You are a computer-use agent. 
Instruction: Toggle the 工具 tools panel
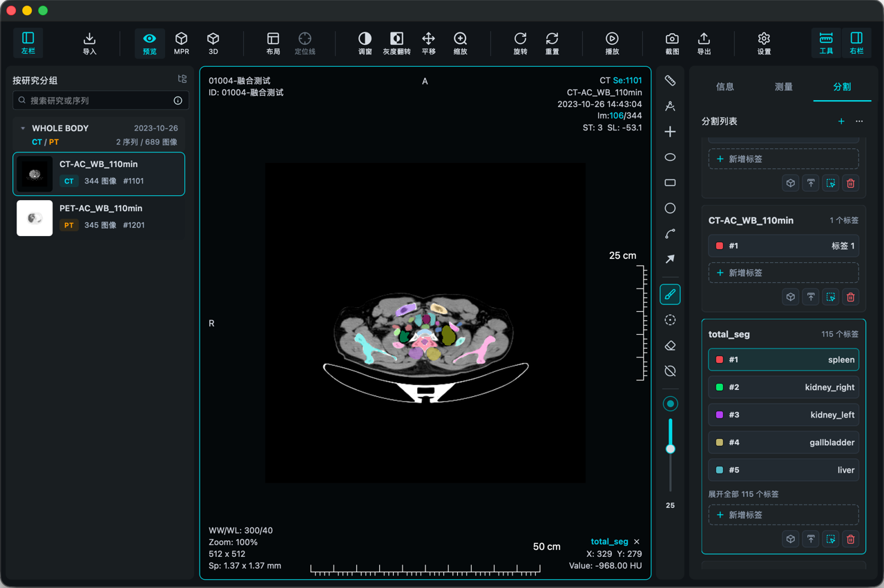pyautogui.click(x=826, y=43)
